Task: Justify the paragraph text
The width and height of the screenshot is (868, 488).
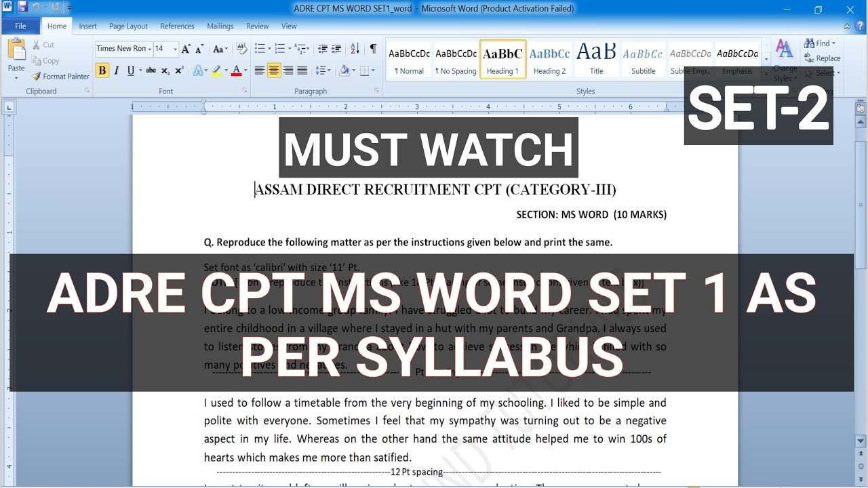Action: click(x=302, y=70)
